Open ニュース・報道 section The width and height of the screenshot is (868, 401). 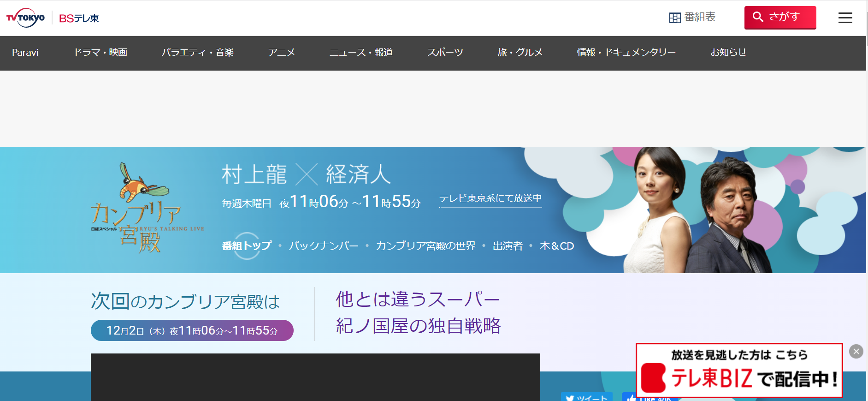coord(361,53)
